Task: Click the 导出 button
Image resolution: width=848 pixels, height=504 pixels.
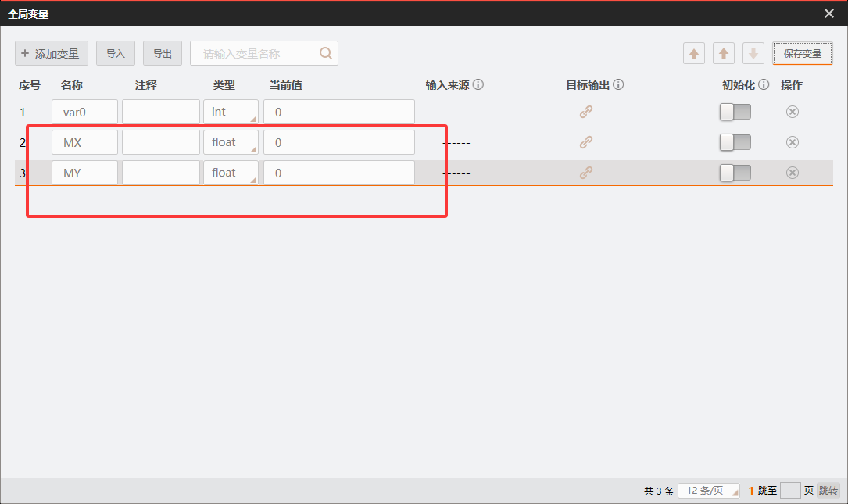Action: tap(163, 54)
